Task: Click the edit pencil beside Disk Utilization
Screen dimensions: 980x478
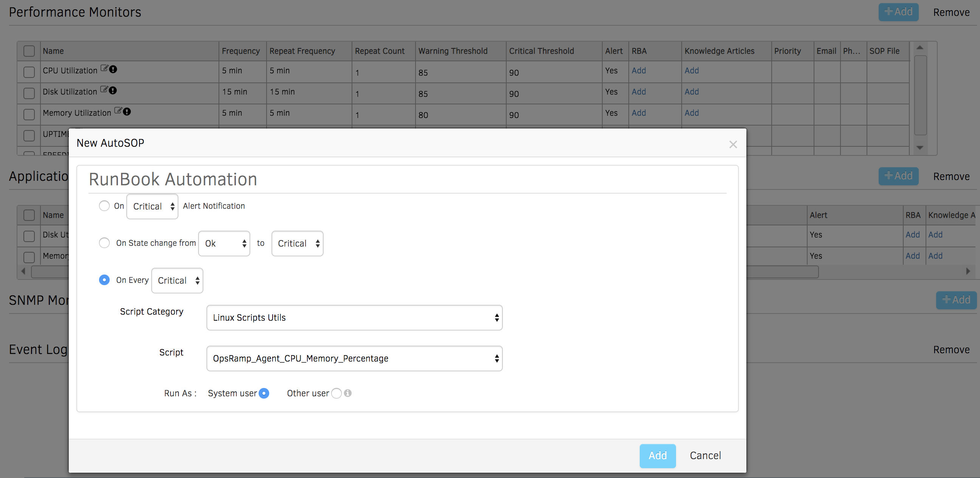Action: (104, 88)
